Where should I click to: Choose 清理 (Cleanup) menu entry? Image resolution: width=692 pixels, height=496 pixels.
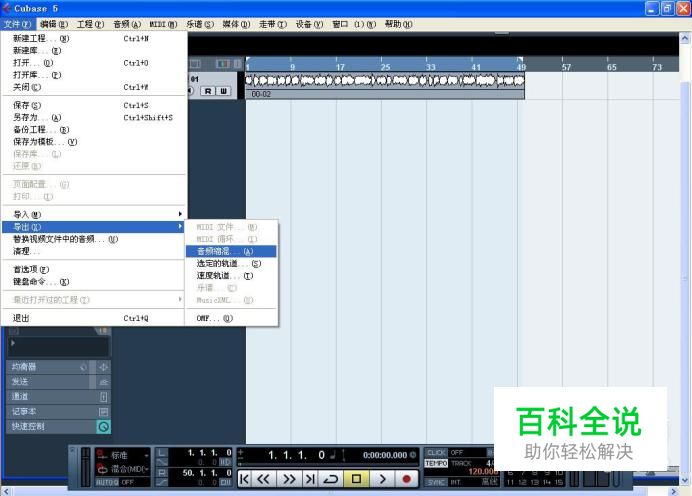click(x=94, y=251)
